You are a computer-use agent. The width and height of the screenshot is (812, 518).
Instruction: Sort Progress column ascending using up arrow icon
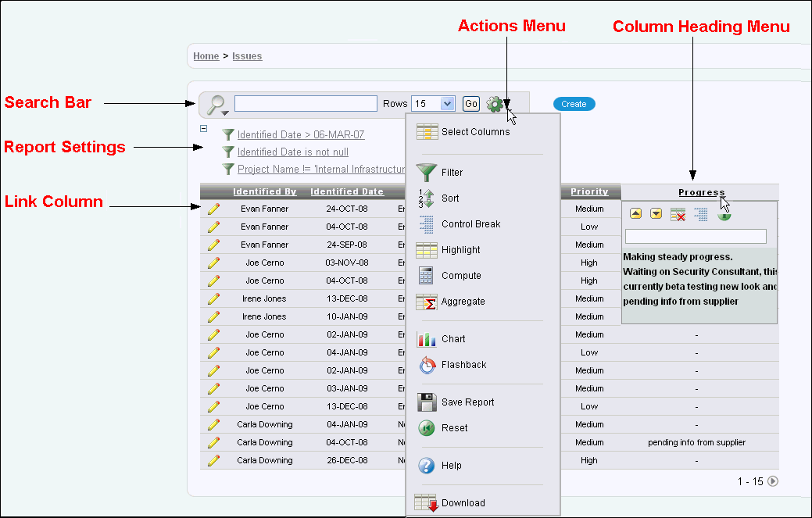(636, 214)
